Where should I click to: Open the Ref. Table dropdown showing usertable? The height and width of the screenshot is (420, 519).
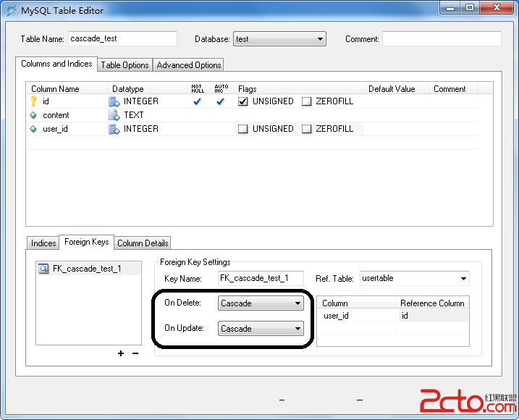(x=415, y=278)
